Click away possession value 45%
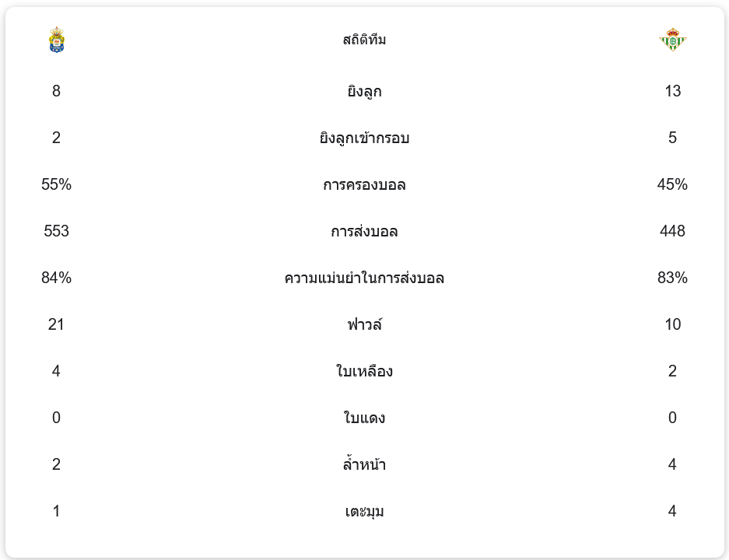The image size is (729, 560). 672,184
